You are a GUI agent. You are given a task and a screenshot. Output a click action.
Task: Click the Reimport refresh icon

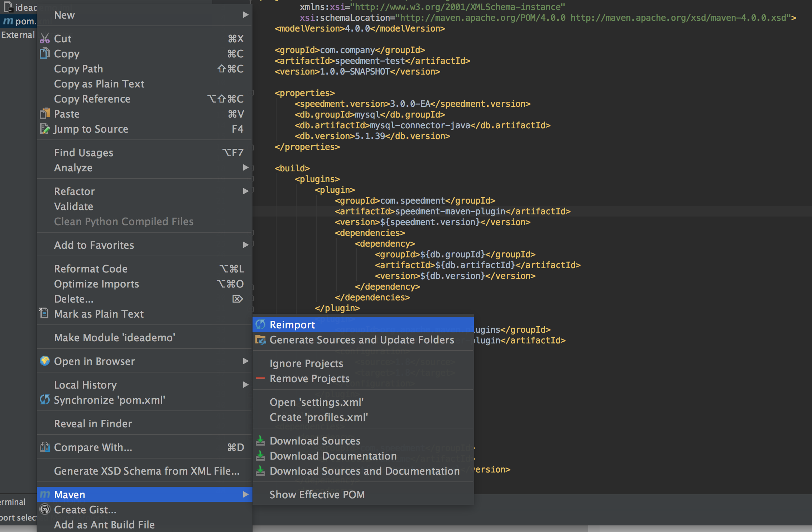tap(260, 324)
